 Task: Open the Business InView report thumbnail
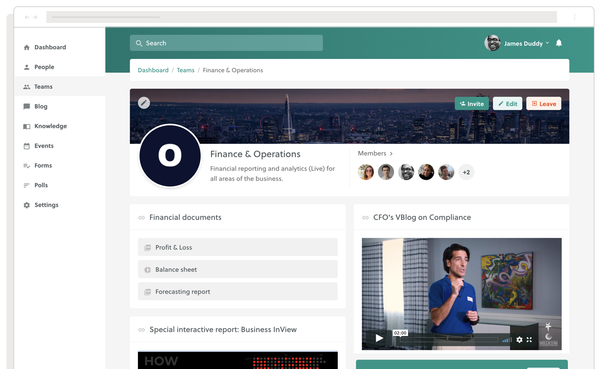(238, 360)
